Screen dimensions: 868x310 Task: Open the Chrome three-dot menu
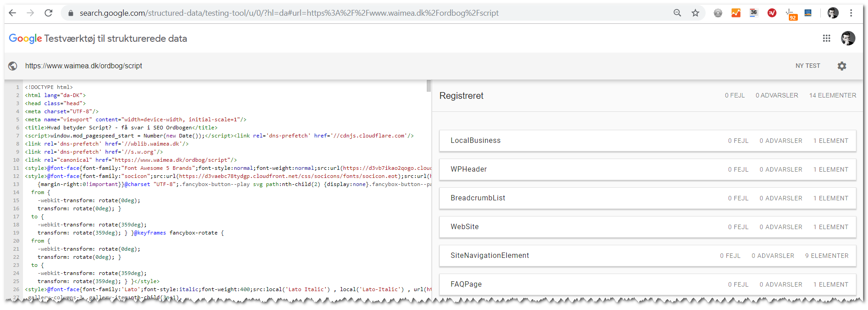tap(851, 13)
